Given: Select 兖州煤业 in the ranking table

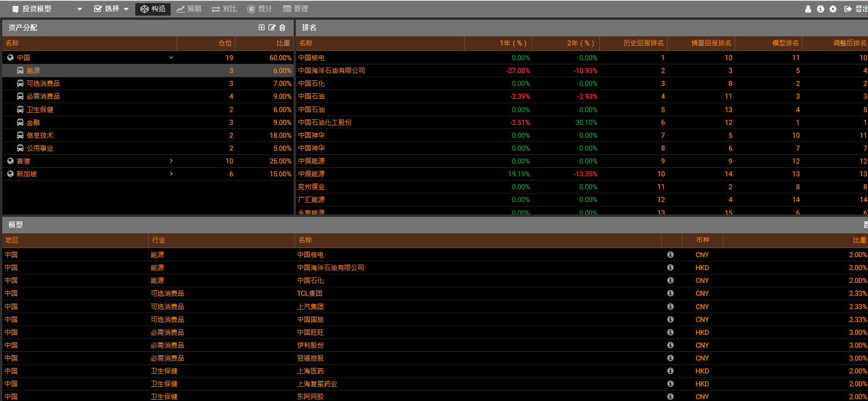Looking at the screenshot, I should click(x=582, y=186).
